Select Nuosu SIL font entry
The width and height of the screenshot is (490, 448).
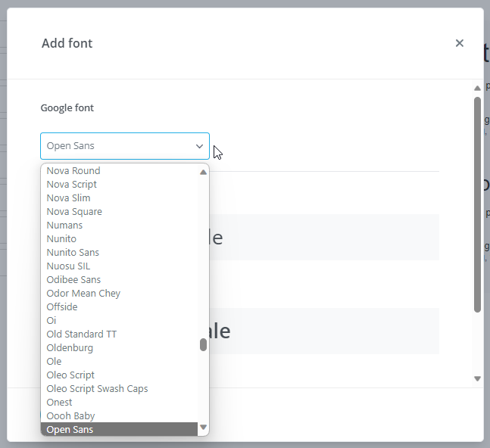tap(120, 266)
